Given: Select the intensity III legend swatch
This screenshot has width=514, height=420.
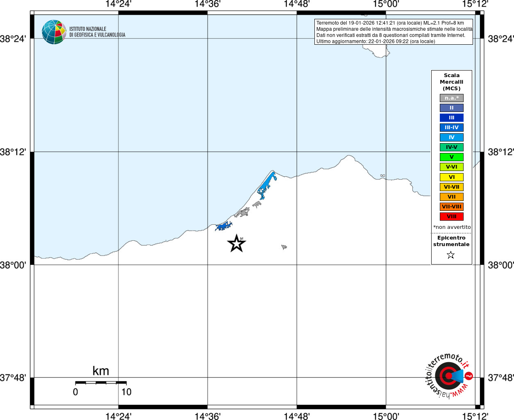Looking at the screenshot, I should tap(452, 118).
